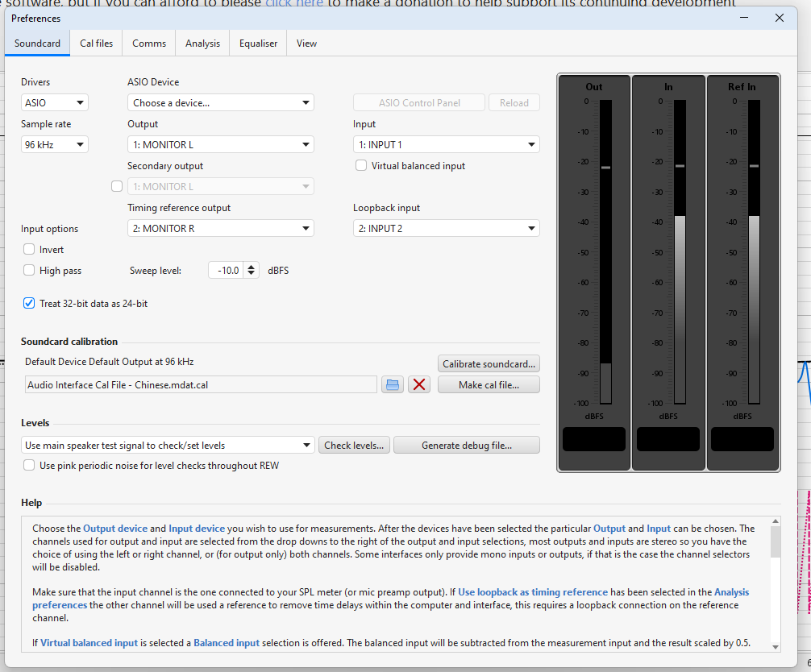Click the soundcard cal file path field
The image size is (811, 672).
coord(201,384)
